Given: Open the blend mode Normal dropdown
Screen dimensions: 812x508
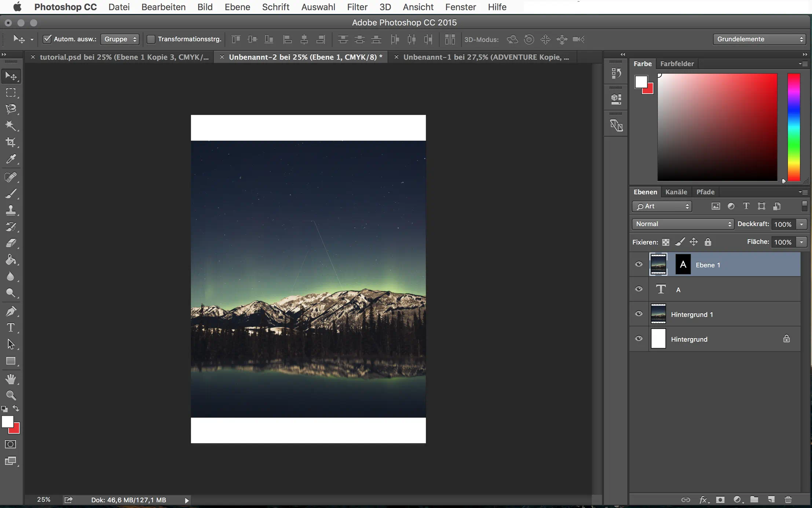Looking at the screenshot, I should coord(683,224).
